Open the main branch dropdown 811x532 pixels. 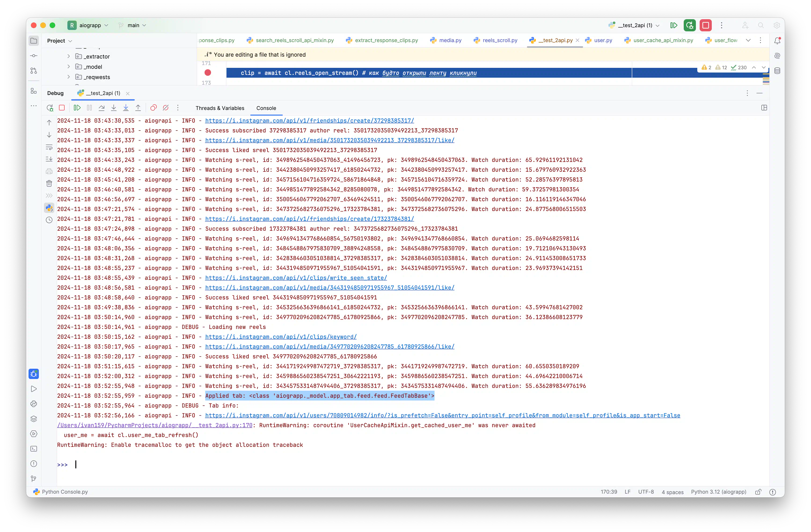click(132, 25)
